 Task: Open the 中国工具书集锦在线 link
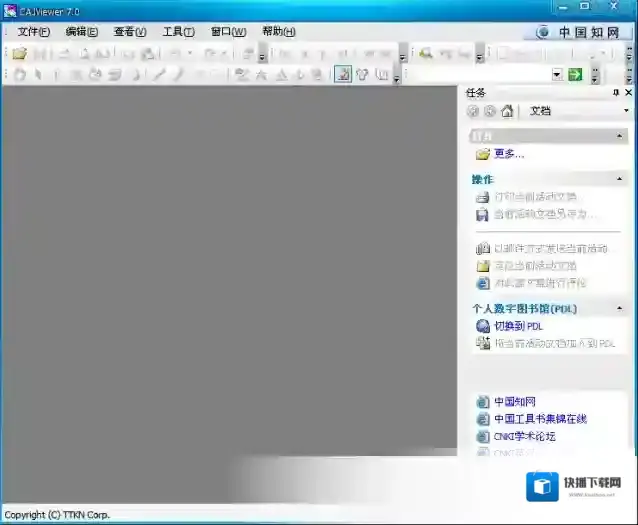[x=540, y=419]
